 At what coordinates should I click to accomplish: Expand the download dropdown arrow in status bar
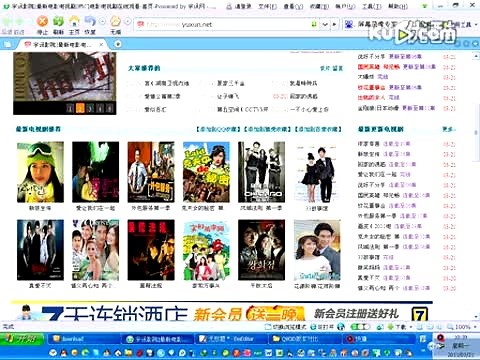click(411, 327)
